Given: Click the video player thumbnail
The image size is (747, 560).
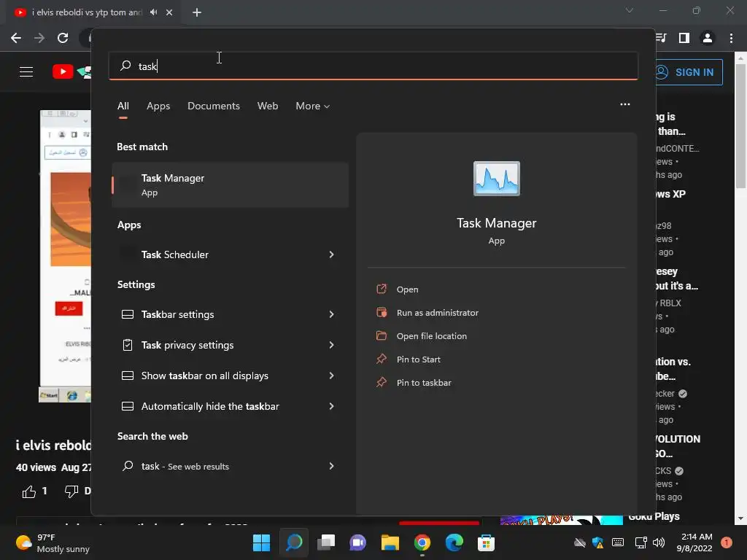Looking at the screenshot, I should (65, 256).
